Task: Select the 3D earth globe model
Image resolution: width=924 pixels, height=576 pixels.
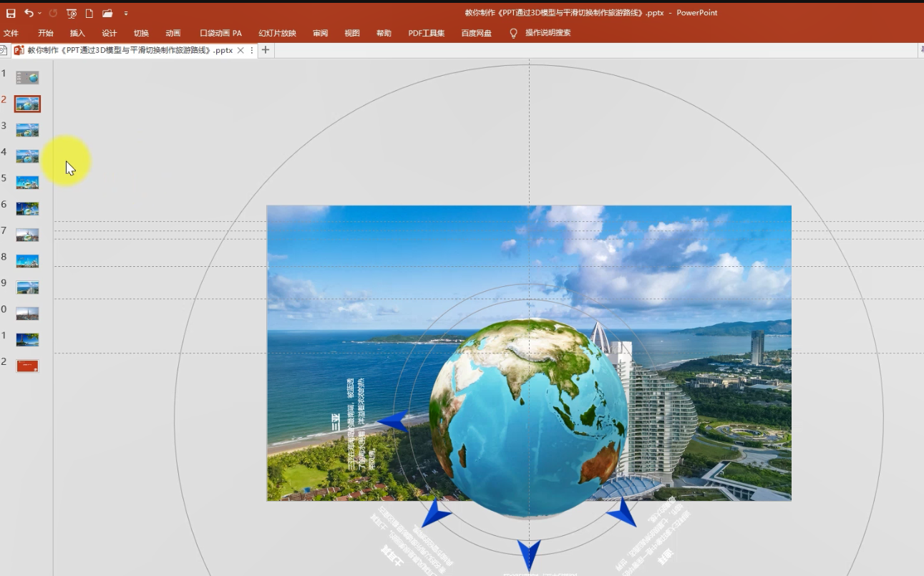Action: coord(528,418)
